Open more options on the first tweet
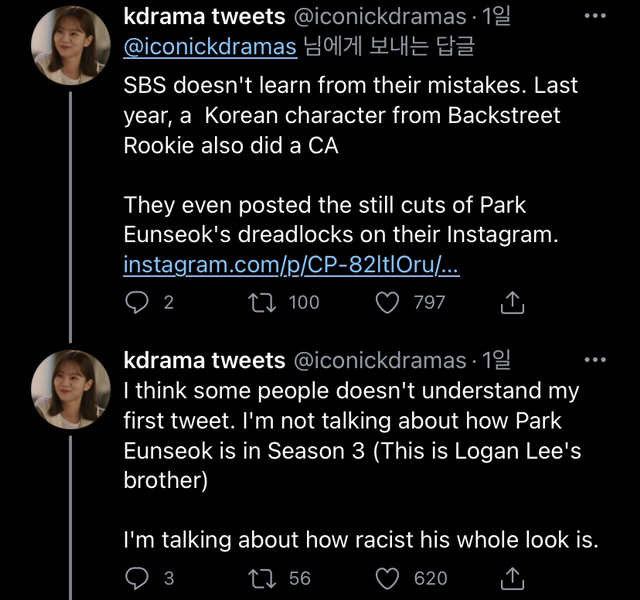 (x=595, y=17)
